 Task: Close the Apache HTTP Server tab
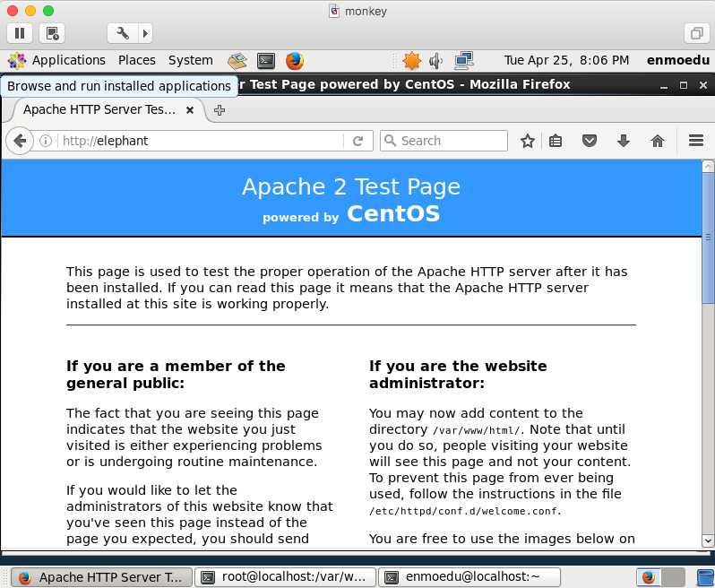(190, 110)
